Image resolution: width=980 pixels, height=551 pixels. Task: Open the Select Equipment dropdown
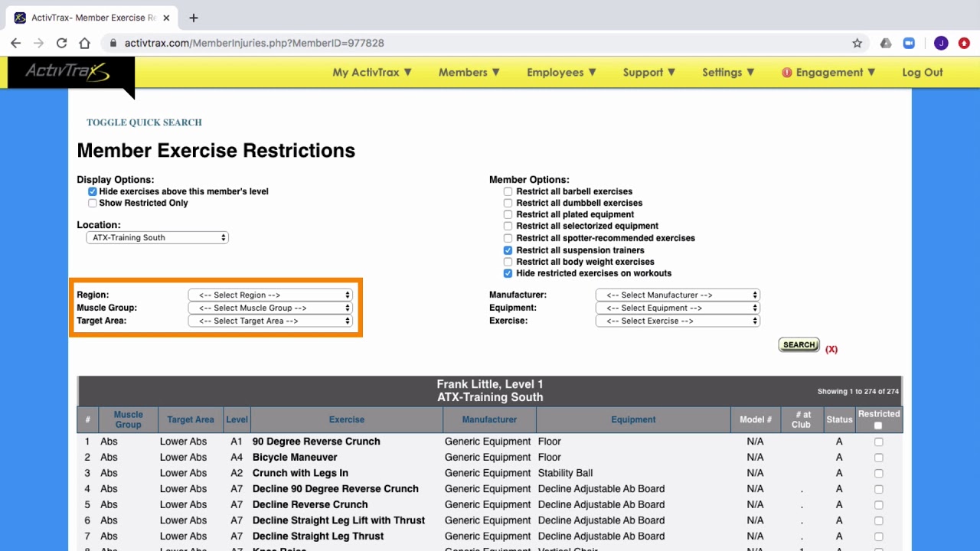[x=678, y=308]
